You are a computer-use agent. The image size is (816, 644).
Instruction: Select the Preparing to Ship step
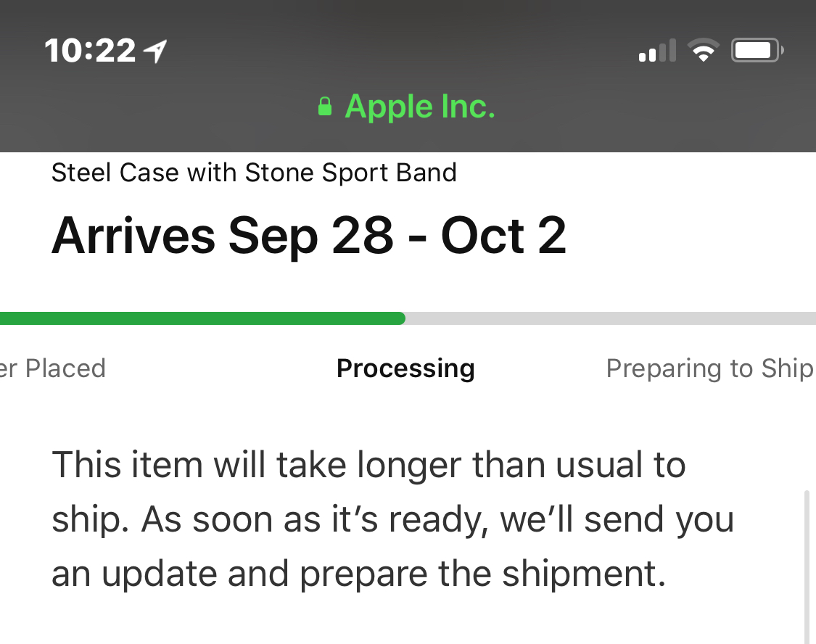click(710, 368)
